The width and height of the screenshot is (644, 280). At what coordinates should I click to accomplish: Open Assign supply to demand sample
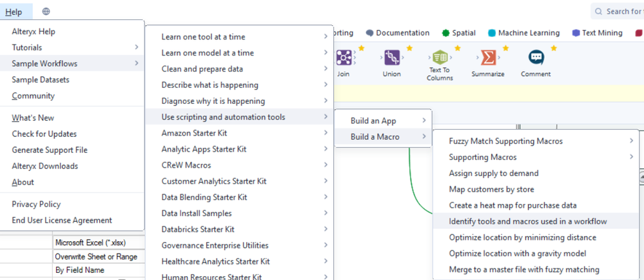(x=536, y=173)
